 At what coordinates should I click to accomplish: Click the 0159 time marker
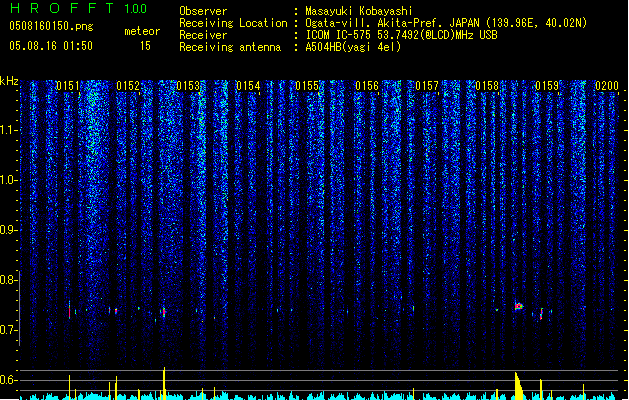pos(547,86)
